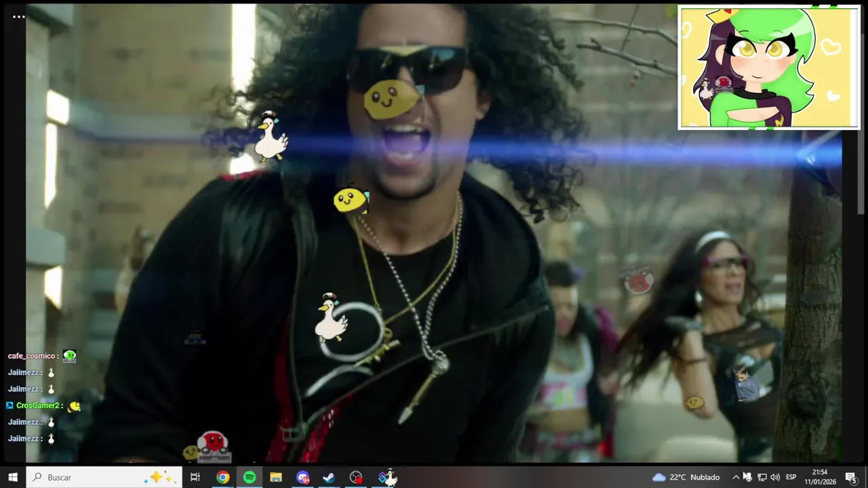Open File Explorer from the taskbar
This screenshot has width=868, height=488.
(x=275, y=477)
